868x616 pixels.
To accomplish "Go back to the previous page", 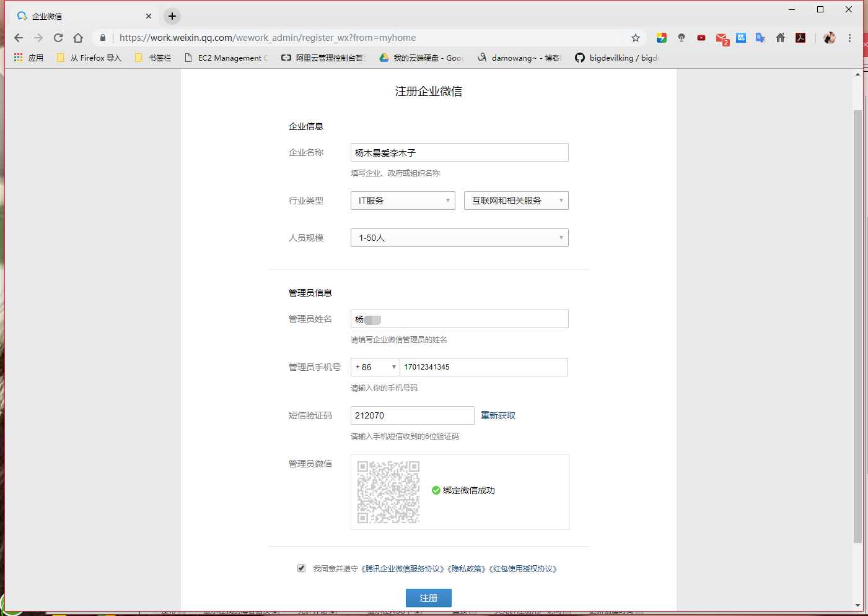I will click(x=19, y=38).
